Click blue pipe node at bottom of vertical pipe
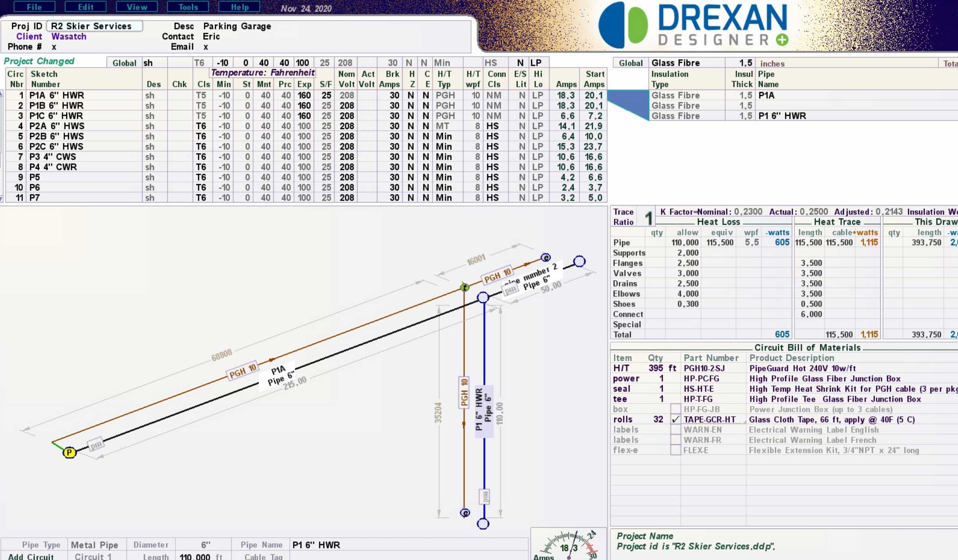This screenshot has height=560, width=958. pyautogui.click(x=483, y=524)
